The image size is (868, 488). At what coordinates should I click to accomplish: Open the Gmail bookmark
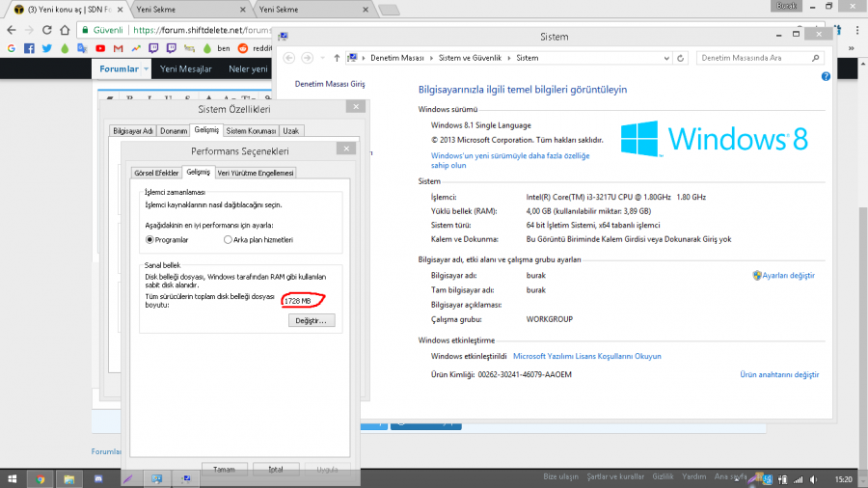tap(118, 48)
